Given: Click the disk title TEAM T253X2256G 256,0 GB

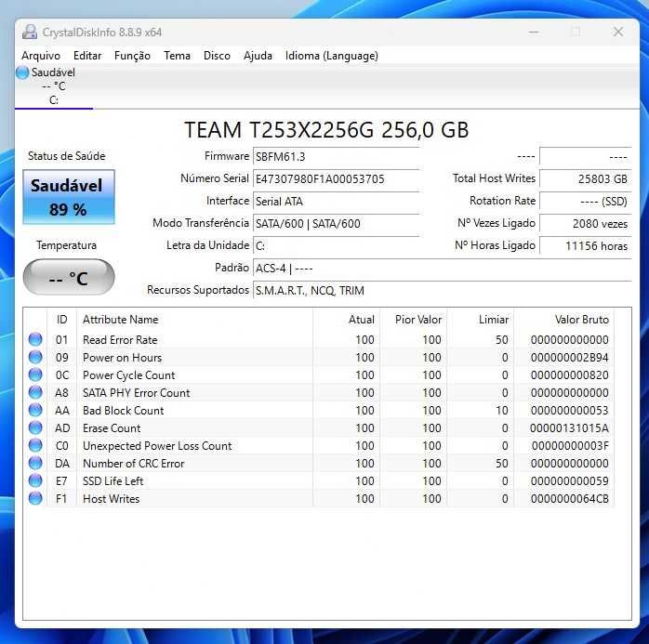Looking at the screenshot, I should click(326, 130).
